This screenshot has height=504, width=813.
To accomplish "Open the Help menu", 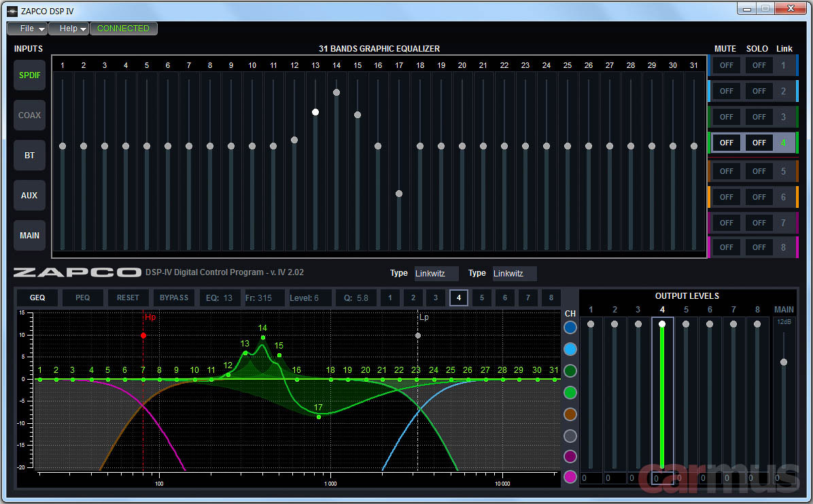I will [x=69, y=29].
